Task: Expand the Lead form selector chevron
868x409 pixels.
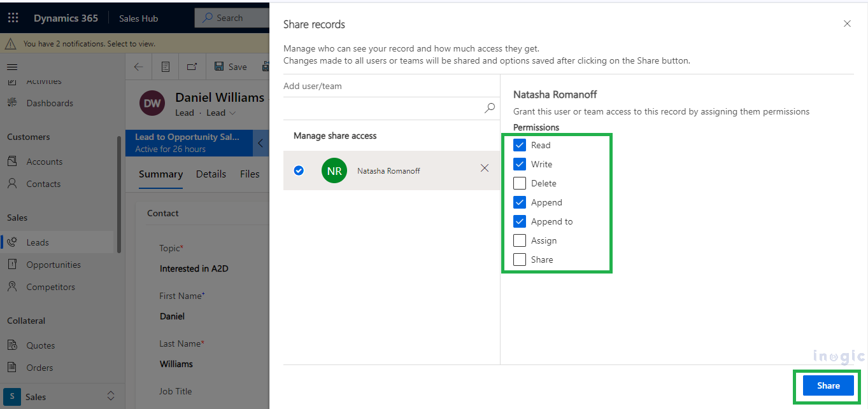Action: click(x=232, y=113)
